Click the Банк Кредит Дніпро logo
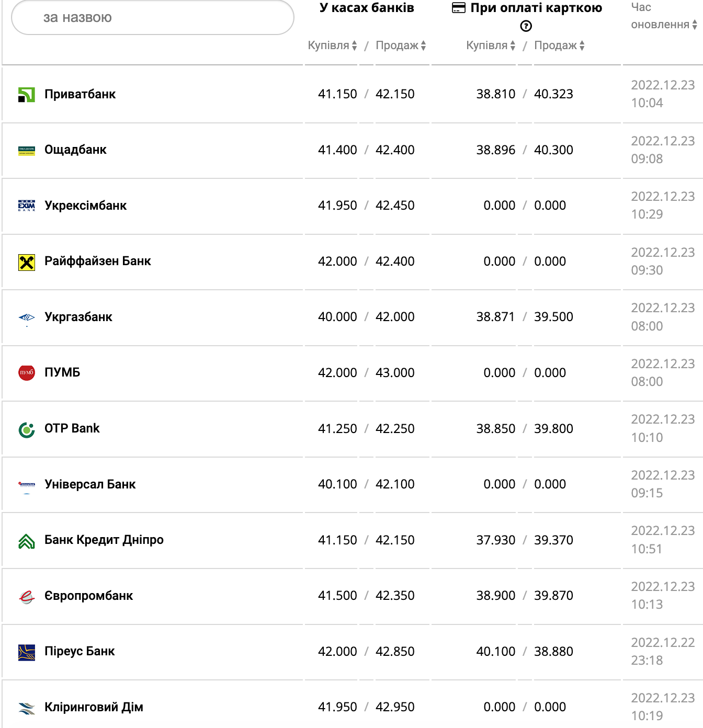The height and width of the screenshot is (728, 703). (x=26, y=541)
